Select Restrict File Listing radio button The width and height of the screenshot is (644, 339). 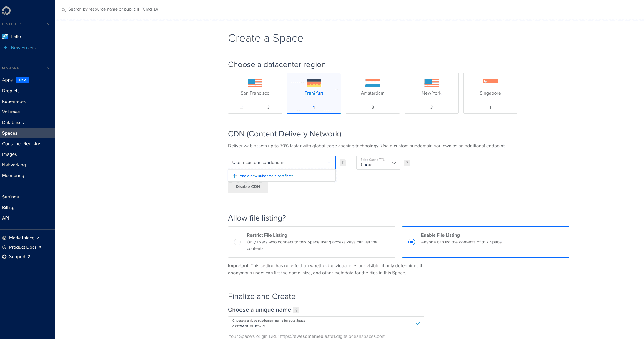[237, 242]
